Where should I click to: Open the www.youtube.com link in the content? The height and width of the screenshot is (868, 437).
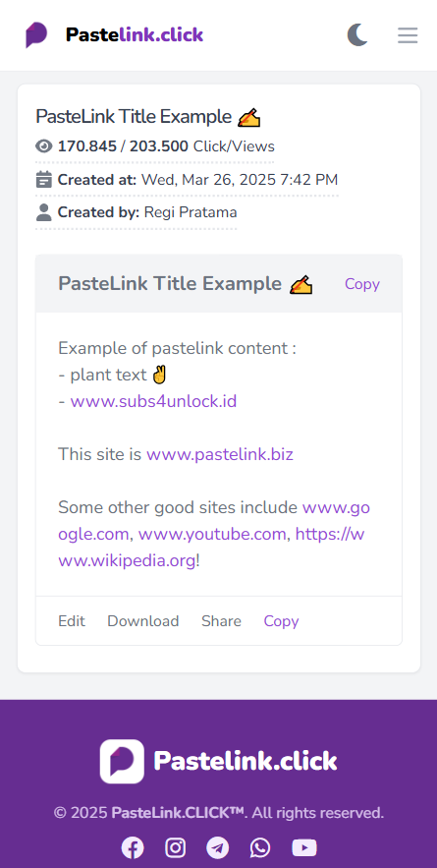pos(212,534)
